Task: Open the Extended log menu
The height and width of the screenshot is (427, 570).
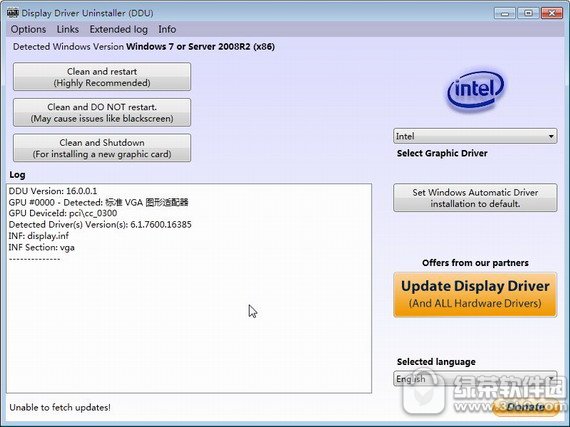Action: point(119,29)
